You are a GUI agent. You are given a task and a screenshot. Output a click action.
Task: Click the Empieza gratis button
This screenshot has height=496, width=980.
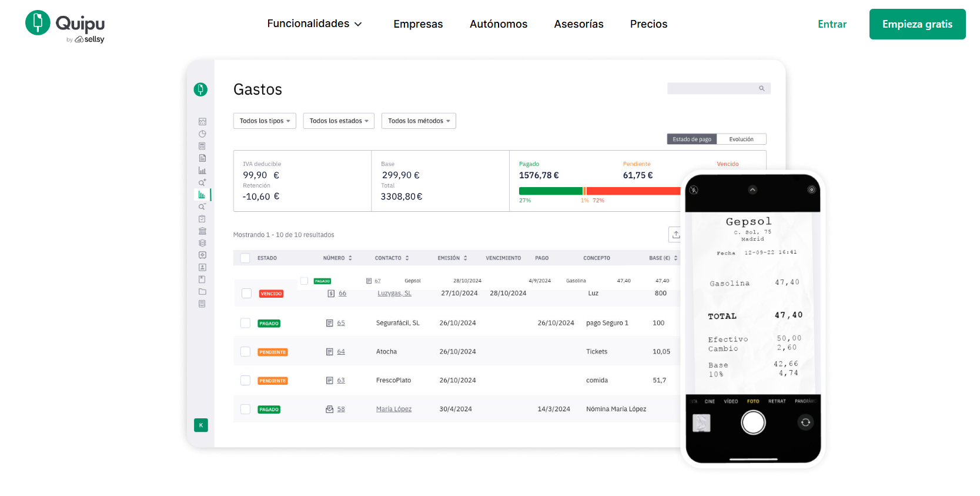[x=917, y=24]
